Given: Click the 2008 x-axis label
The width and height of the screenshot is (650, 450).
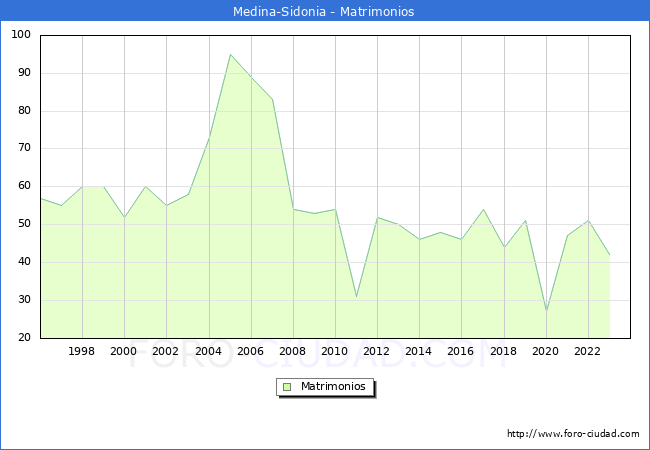Looking at the screenshot, I should click(x=293, y=352).
